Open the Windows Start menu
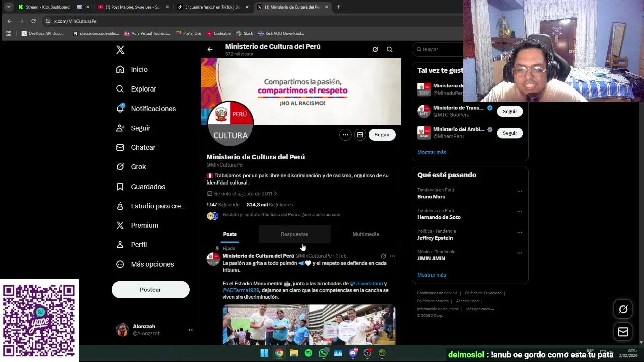Viewport: 644px width, 362px height. [264, 353]
